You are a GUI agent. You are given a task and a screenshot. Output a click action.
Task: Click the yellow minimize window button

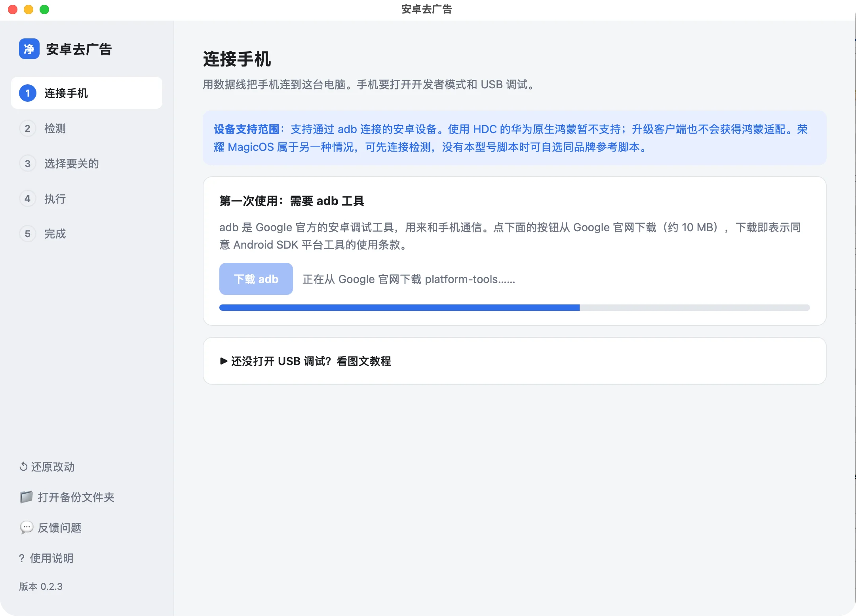tap(29, 10)
